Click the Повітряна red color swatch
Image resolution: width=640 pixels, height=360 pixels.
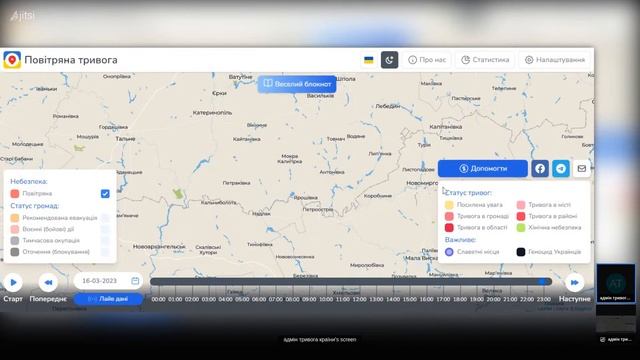pyautogui.click(x=15, y=193)
